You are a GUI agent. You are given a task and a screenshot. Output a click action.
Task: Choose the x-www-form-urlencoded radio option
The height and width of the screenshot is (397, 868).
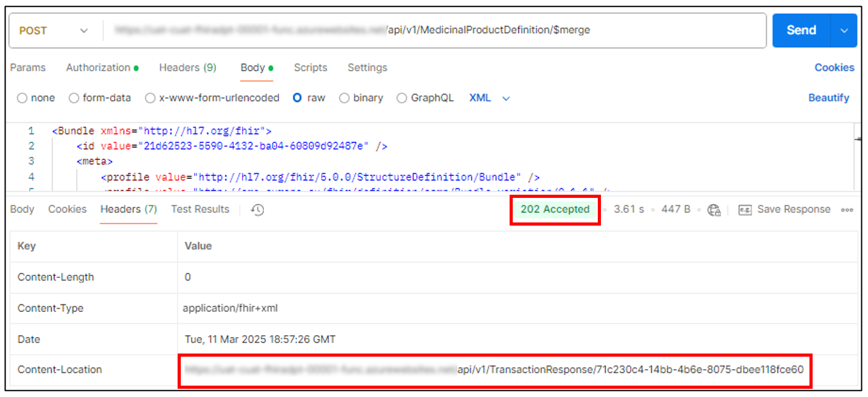pyautogui.click(x=150, y=98)
